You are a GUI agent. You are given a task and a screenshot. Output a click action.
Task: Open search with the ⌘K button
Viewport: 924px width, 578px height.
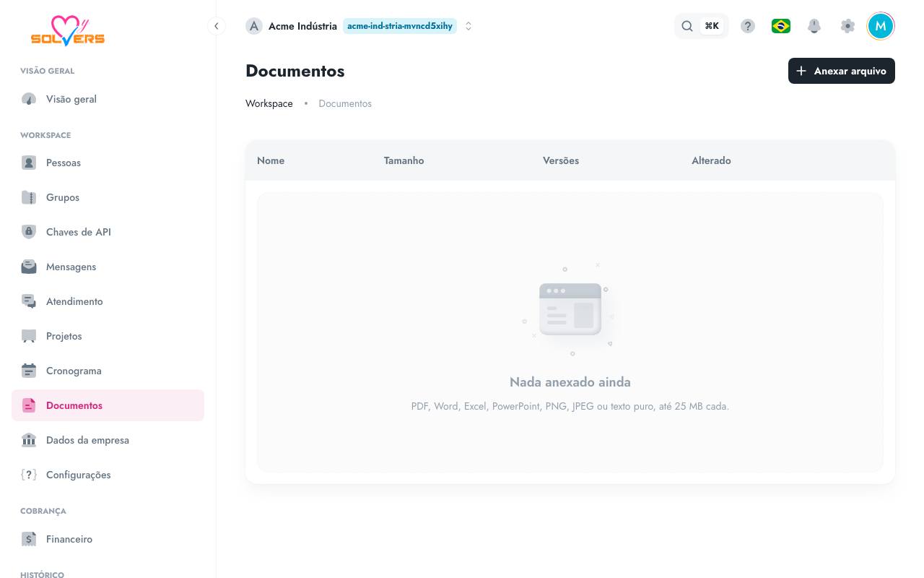pos(702,26)
